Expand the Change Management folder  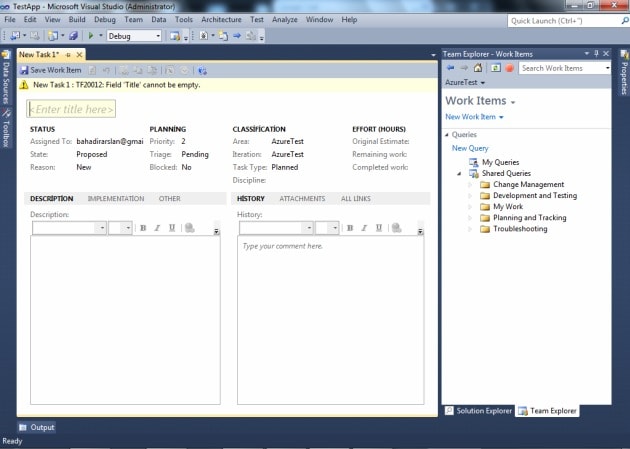pyautogui.click(x=470, y=185)
